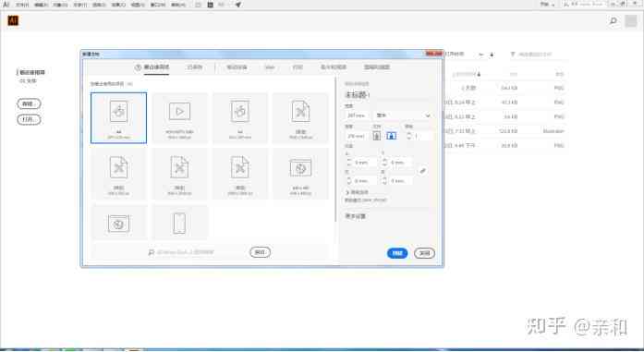Go to the 胶片和视频 tab
The width and height of the screenshot is (644, 352).
tap(334, 67)
